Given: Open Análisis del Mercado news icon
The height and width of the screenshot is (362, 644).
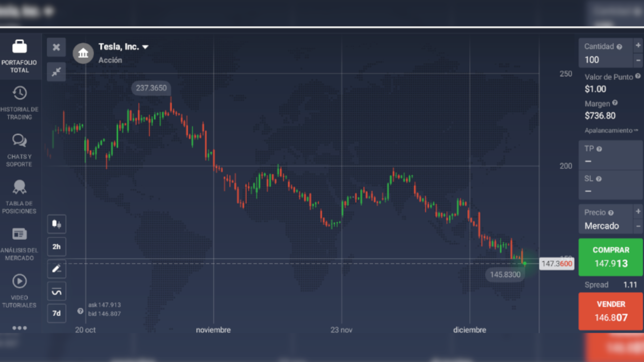Looking at the screenshot, I should pos(20,234).
